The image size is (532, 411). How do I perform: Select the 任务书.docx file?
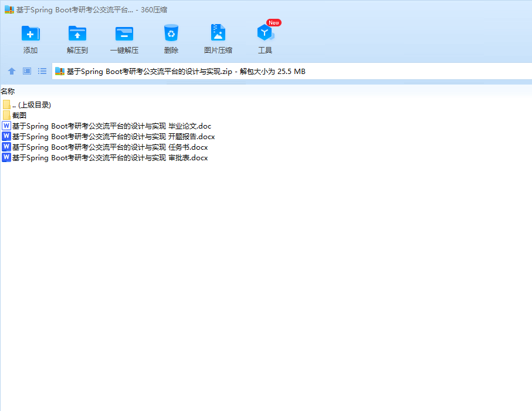pos(105,147)
